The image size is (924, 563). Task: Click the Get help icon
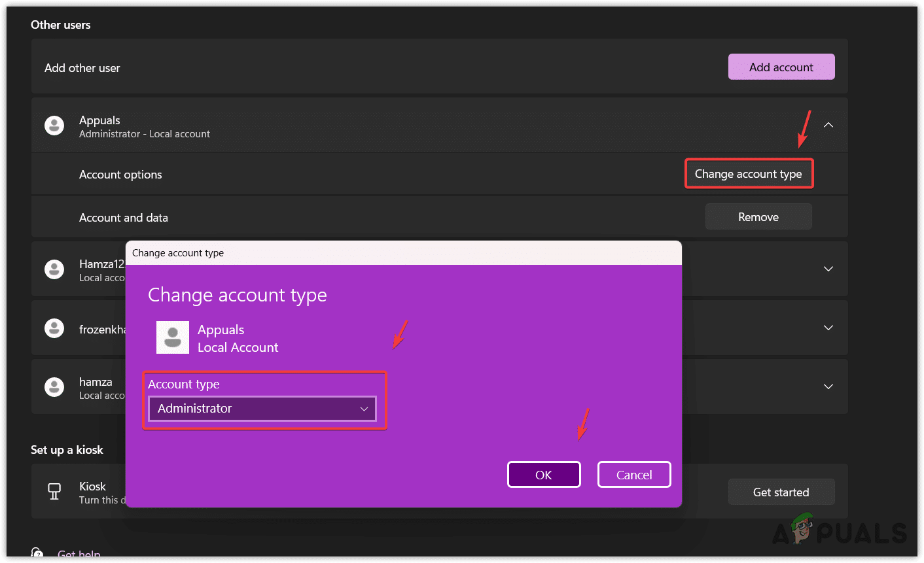[38, 554]
